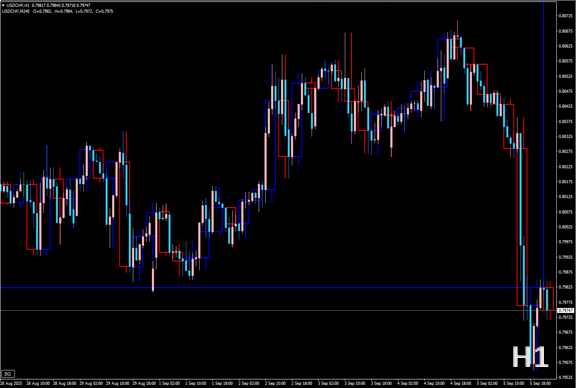Click the USDCHF,M240 OHLC info line
This screenshot has height=388, width=576.
click(x=57, y=11)
